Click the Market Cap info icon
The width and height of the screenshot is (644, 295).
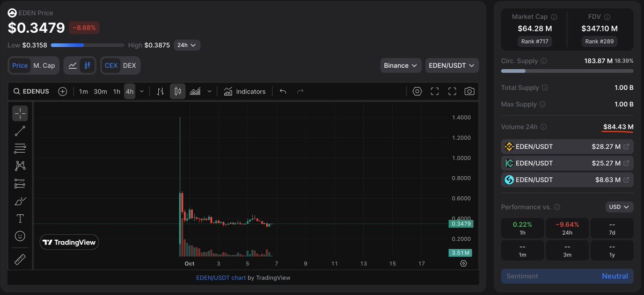tap(554, 17)
